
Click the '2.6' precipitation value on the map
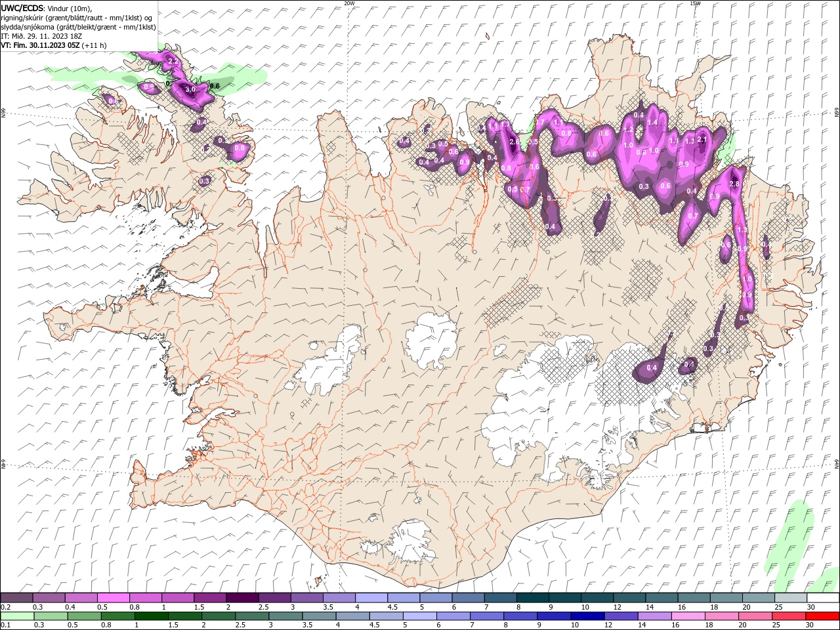(x=514, y=142)
